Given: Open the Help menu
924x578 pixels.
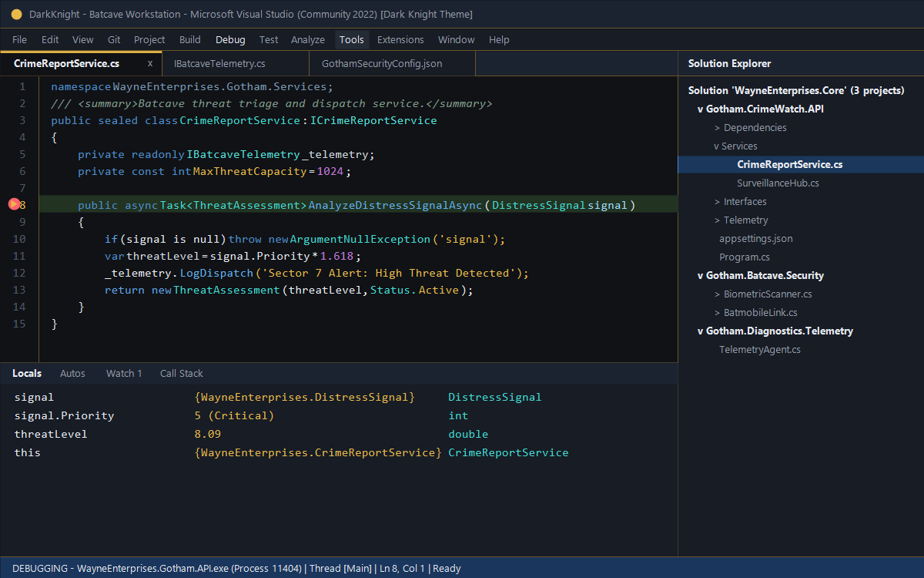Looking at the screenshot, I should (x=499, y=39).
